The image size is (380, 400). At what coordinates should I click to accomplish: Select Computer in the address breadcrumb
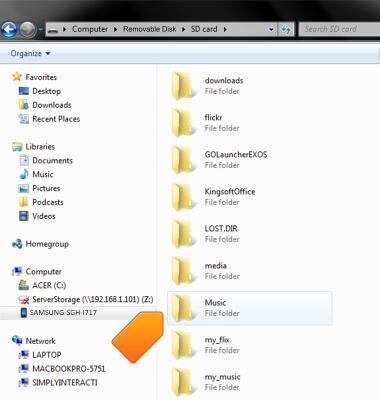tap(90, 29)
